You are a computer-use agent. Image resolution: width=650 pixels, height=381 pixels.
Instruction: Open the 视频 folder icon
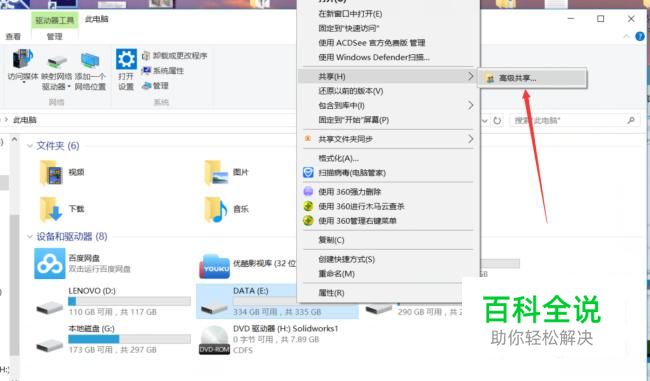click(51, 172)
